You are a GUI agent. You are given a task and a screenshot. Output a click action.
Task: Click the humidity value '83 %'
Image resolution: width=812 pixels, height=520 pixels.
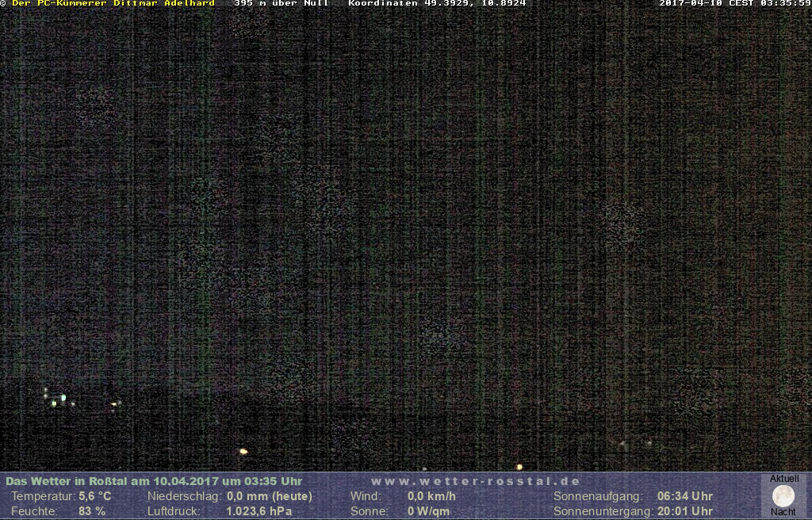(92, 511)
